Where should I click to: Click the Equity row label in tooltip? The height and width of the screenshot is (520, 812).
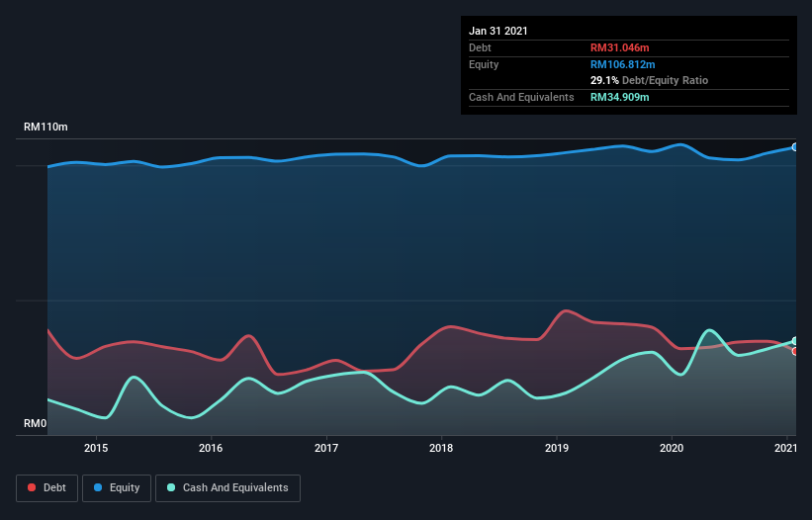pos(484,64)
